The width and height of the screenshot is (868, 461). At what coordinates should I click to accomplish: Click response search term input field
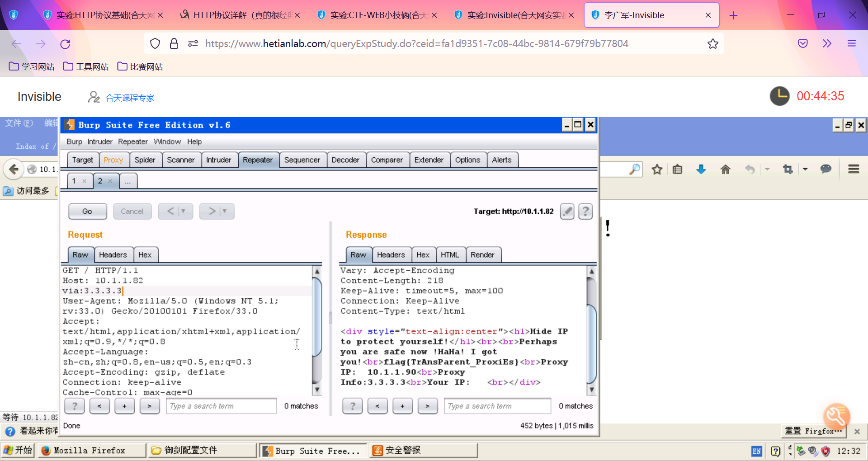(x=497, y=406)
